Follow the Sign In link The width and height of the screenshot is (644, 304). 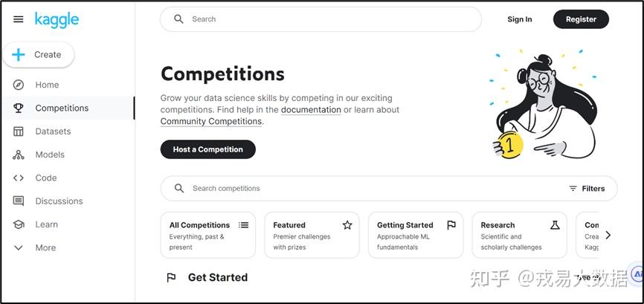[x=520, y=19]
